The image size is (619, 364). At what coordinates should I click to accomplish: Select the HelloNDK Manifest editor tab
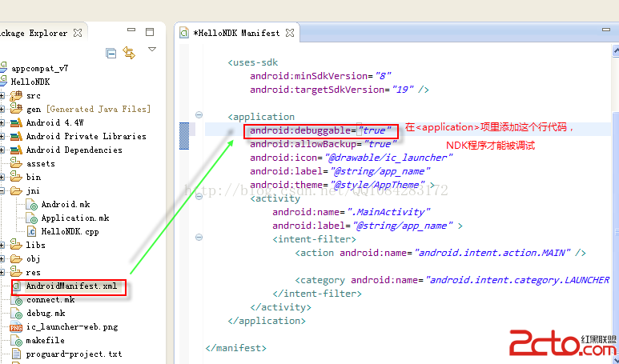(236, 33)
